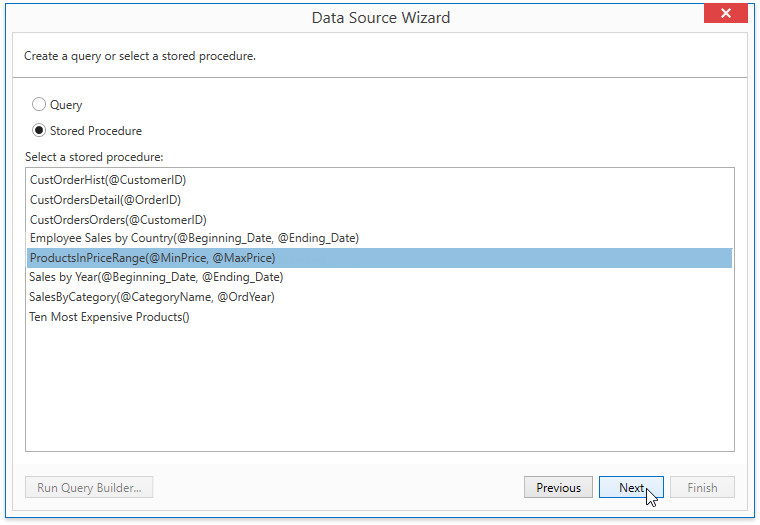The width and height of the screenshot is (760, 525).
Task: Pick SalesByCategory(@CategoryName, @OrdYear) item
Action: [x=380, y=297]
